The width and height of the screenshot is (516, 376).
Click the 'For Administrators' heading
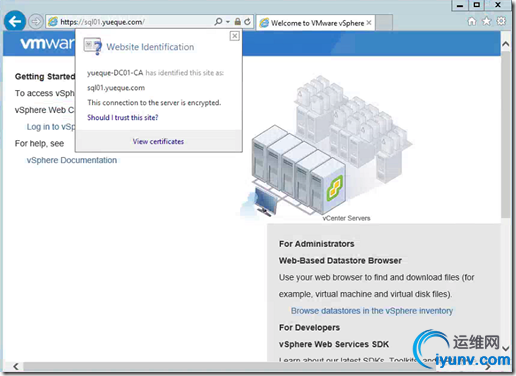coord(317,244)
